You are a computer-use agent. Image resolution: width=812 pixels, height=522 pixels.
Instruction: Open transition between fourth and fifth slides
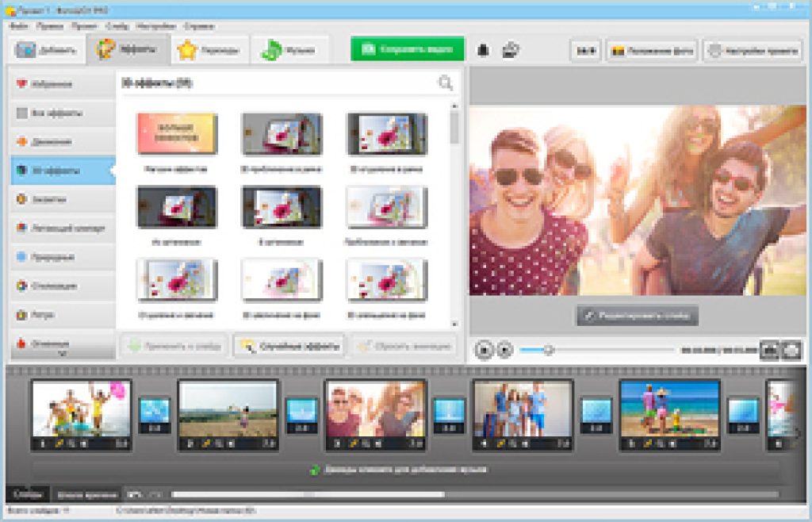(x=596, y=415)
